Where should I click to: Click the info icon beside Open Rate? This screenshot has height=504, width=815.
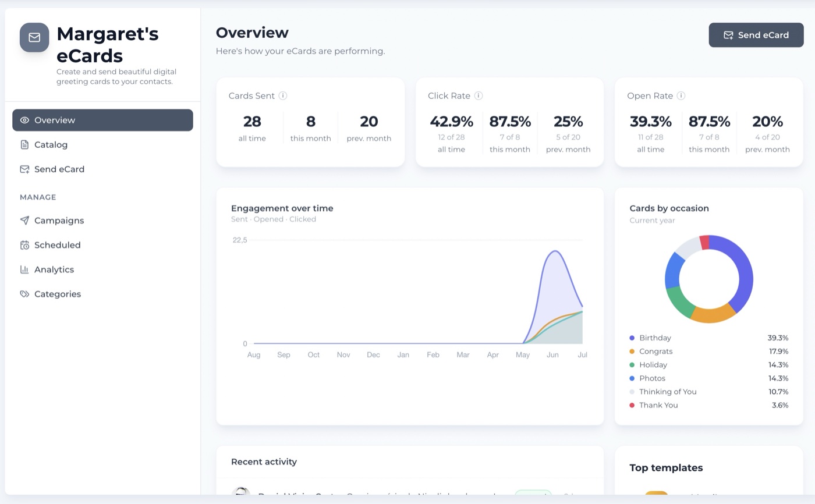coord(681,95)
